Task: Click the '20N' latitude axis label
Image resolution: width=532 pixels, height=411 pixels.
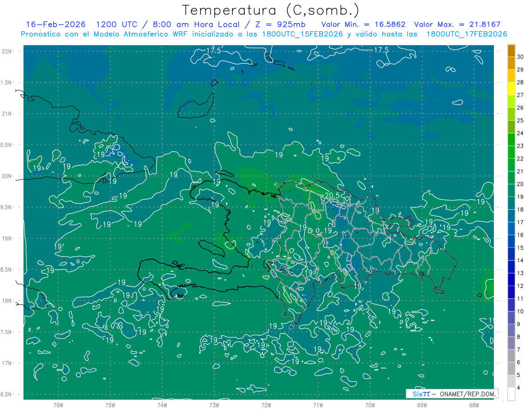Action: [8, 176]
